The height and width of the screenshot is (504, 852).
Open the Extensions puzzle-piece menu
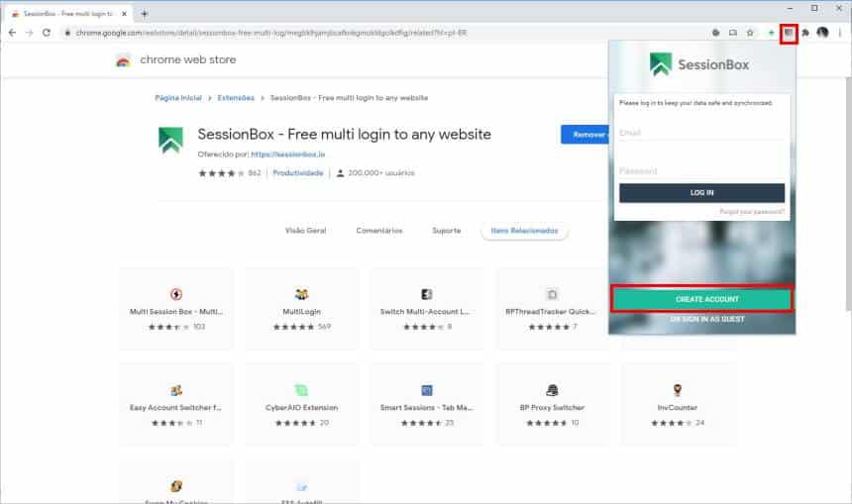[x=805, y=33]
